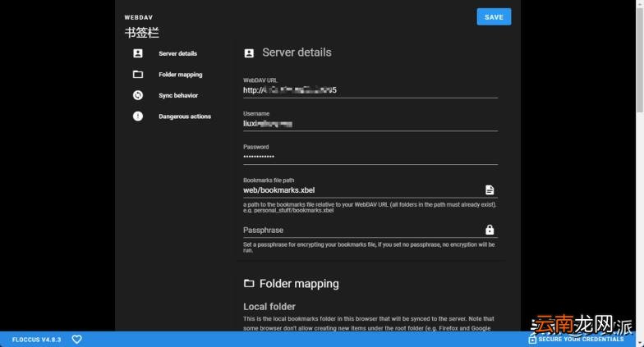Go to Sync behavior section

tap(178, 95)
